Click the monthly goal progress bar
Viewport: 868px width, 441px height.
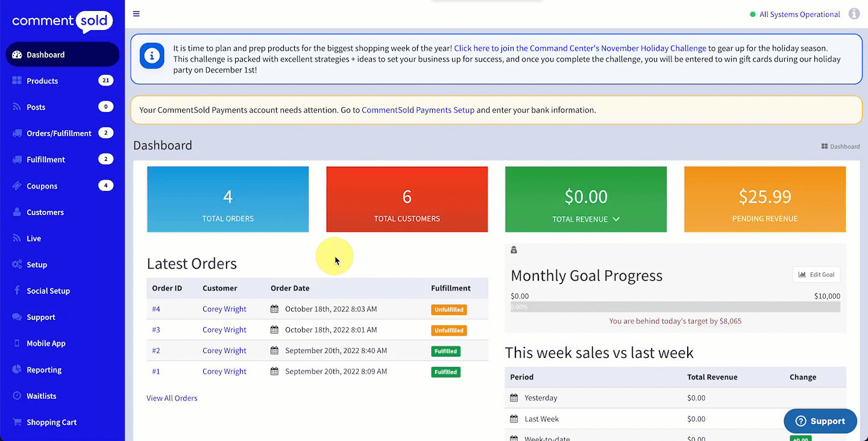coord(675,307)
